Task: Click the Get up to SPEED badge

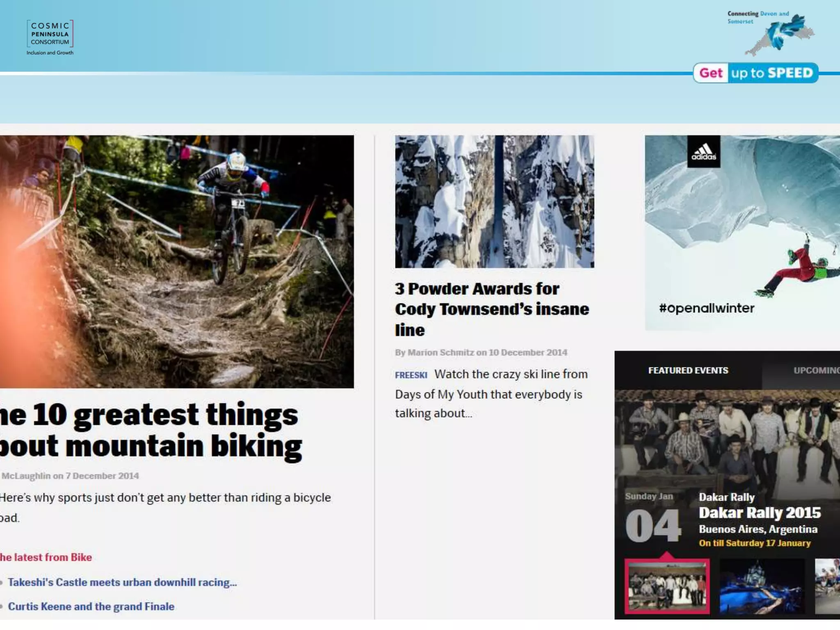Action: [756, 73]
